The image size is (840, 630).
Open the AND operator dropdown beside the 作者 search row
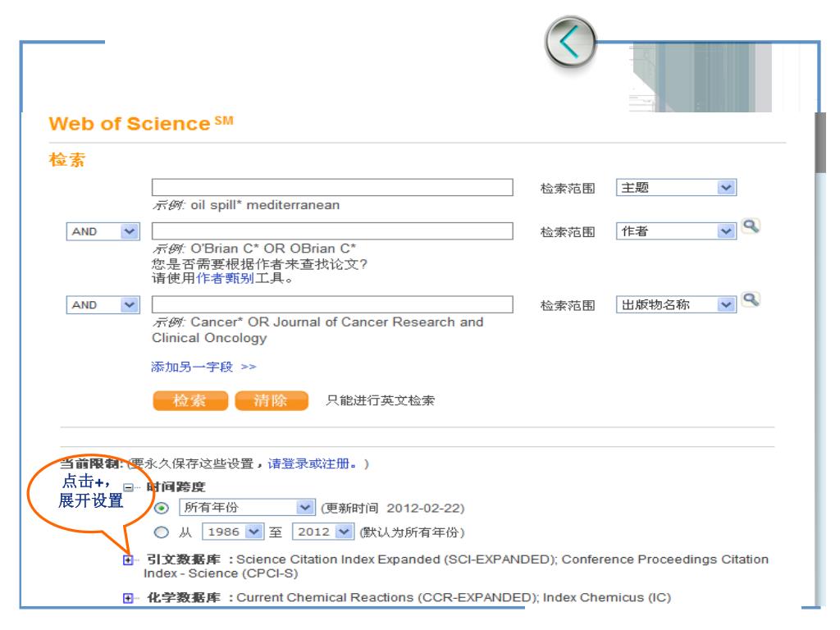point(103,231)
